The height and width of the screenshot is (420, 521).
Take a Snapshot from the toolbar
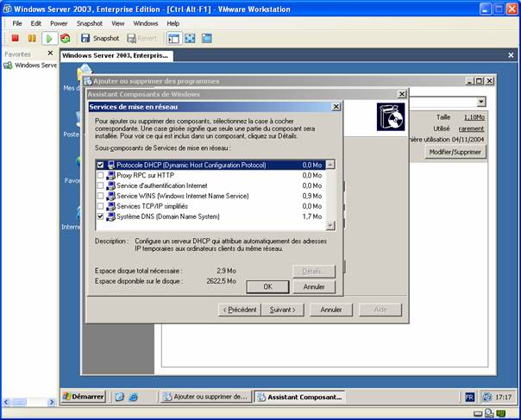[x=100, y=38]
